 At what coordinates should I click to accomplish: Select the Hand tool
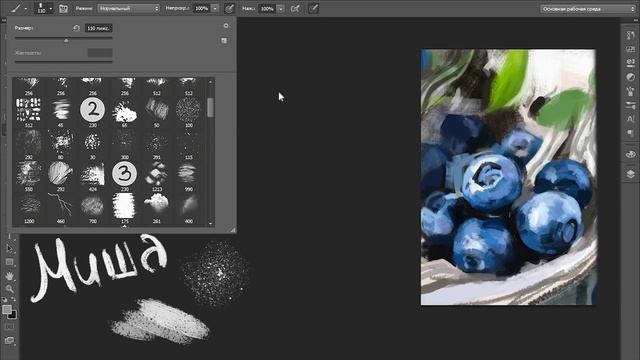(9, 276)
